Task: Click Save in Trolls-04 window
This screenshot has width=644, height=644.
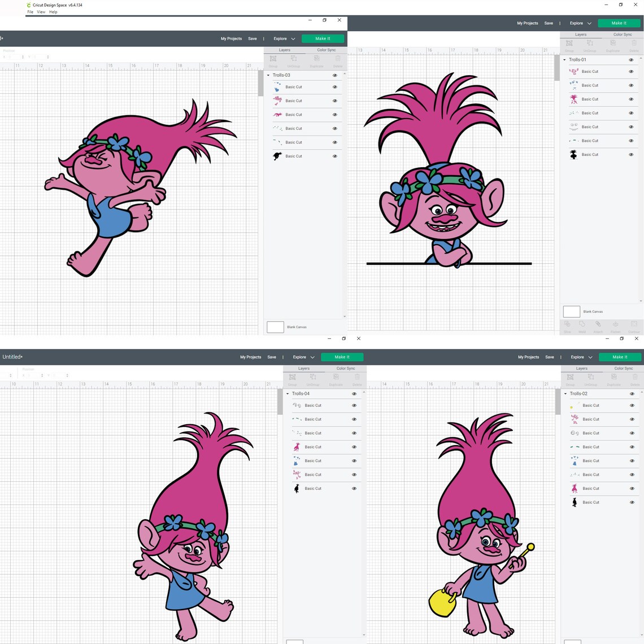Action: click(x=272, y=358)
